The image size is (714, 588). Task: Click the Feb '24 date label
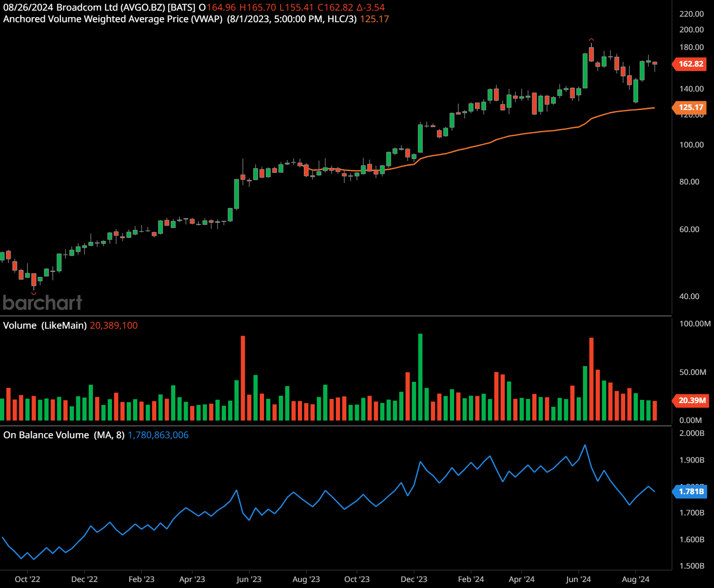point(471,579)
